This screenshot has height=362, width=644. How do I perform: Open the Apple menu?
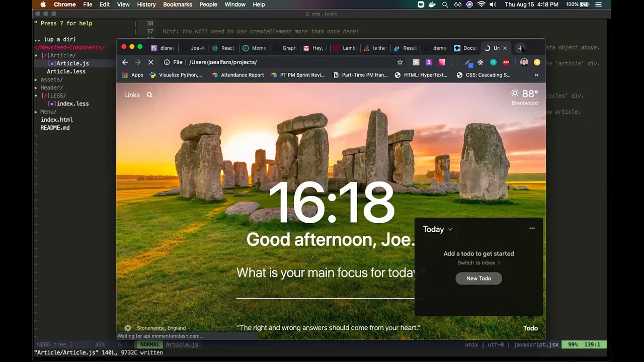pyautogui.click(x=43, y=5)
